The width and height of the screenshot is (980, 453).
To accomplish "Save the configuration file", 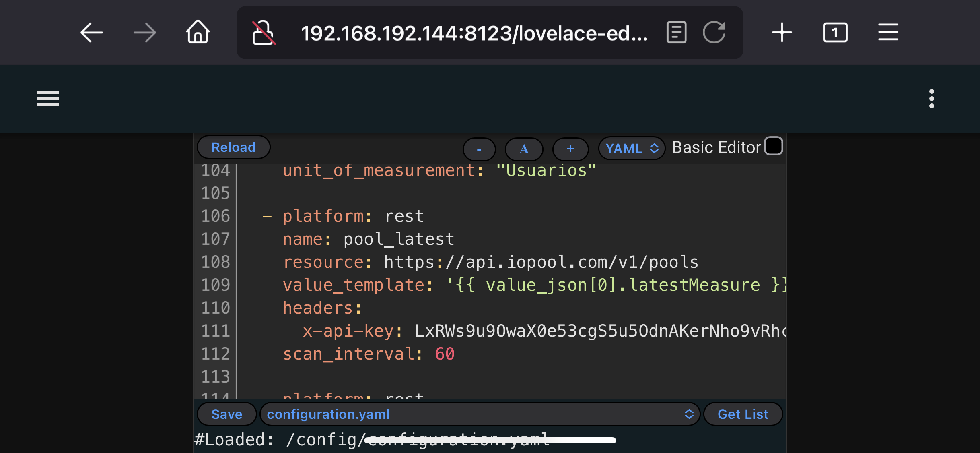I will tap(226, 414).
